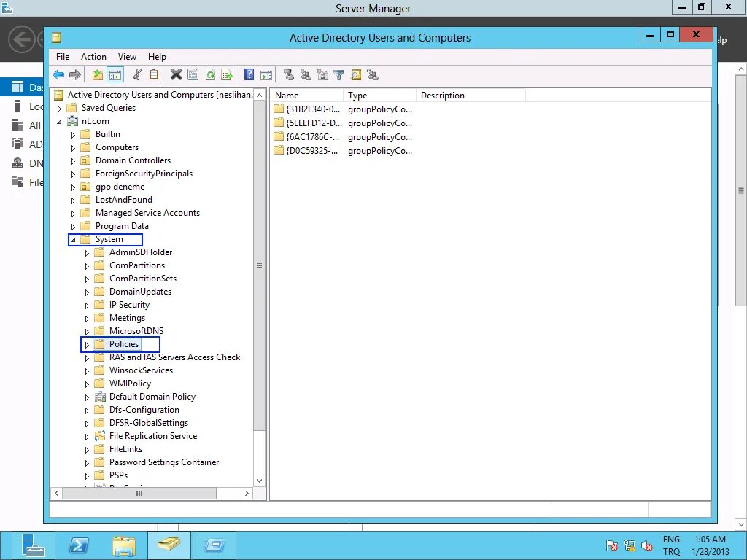Expand the Saved Queries node

tap(59, 109)
